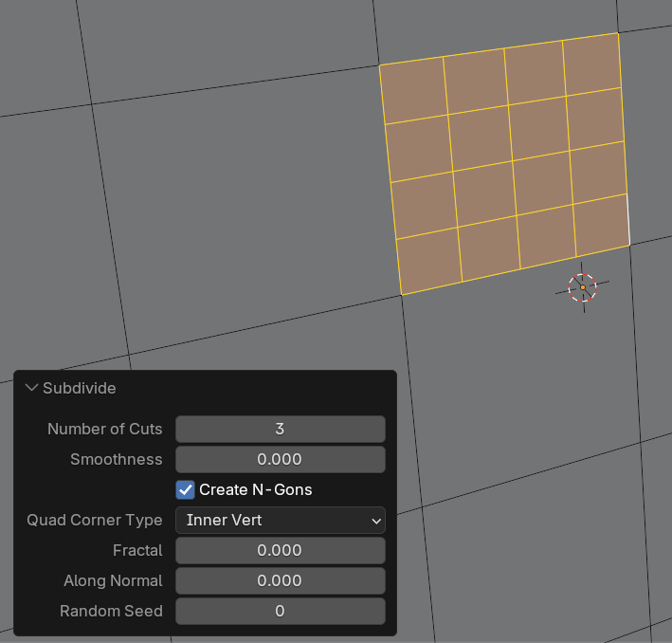Click the 3D cursor in the viewport

582,287
